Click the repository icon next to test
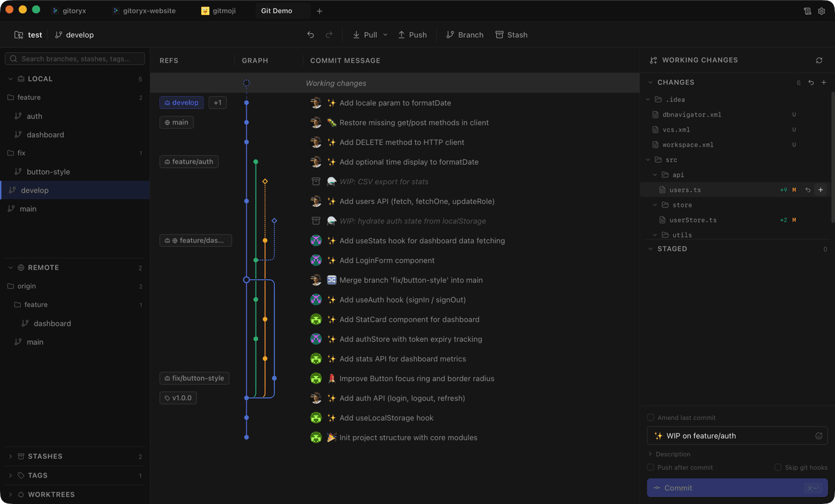The width and height of the screenshot is (835, 504). (19, 35)
